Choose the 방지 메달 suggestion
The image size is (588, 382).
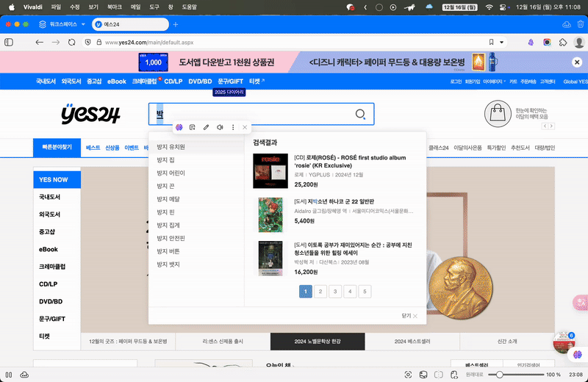point(196,199)
